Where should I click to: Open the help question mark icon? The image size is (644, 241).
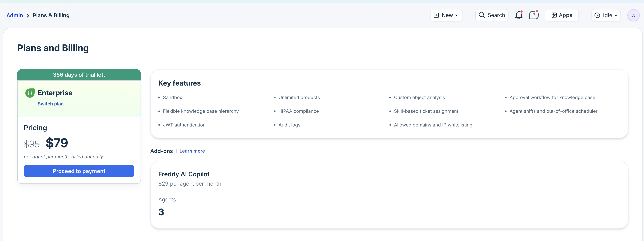coord(533,15)
